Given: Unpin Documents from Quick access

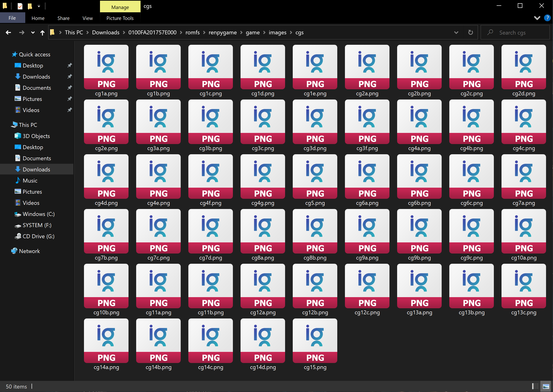Looking at the screenshot, I should [x=70, y=88].
